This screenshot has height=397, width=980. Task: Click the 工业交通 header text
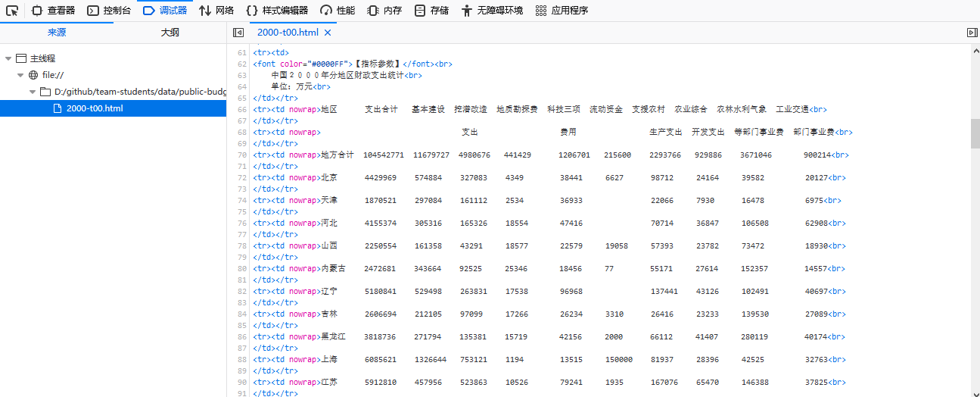792,109
